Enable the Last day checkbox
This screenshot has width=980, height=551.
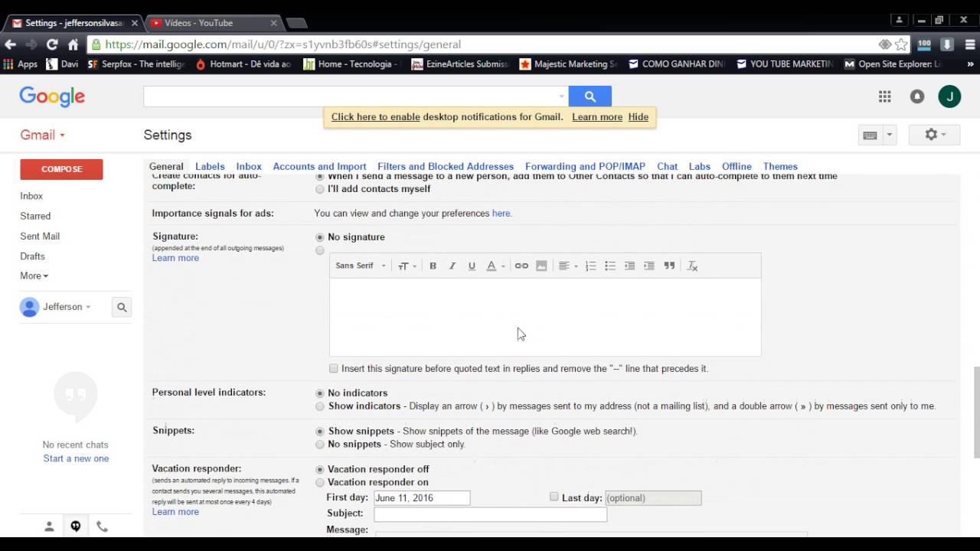pos(554,497)
